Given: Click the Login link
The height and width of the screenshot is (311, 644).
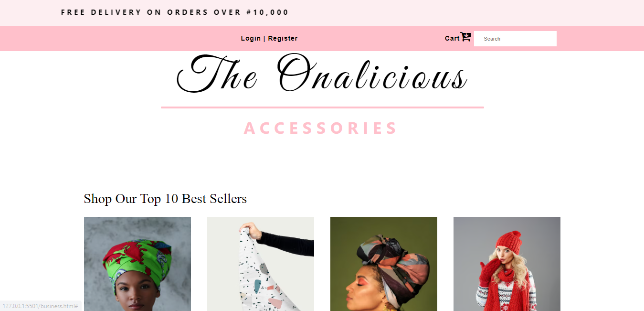Looking at the screenshot, I should [251, 38].
